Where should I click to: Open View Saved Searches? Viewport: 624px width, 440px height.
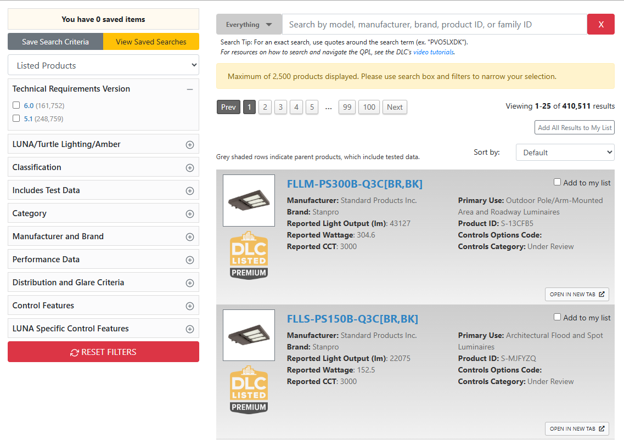pos(151,42)
